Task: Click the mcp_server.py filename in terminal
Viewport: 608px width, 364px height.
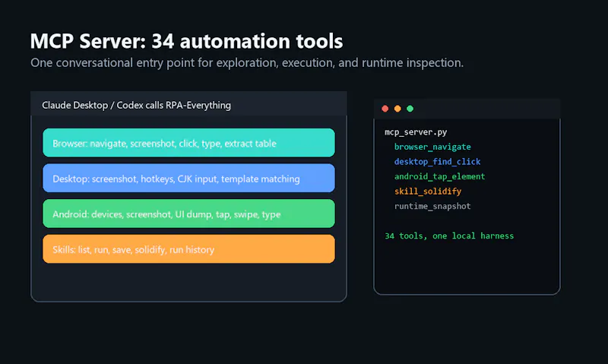Action: (416, 132)
